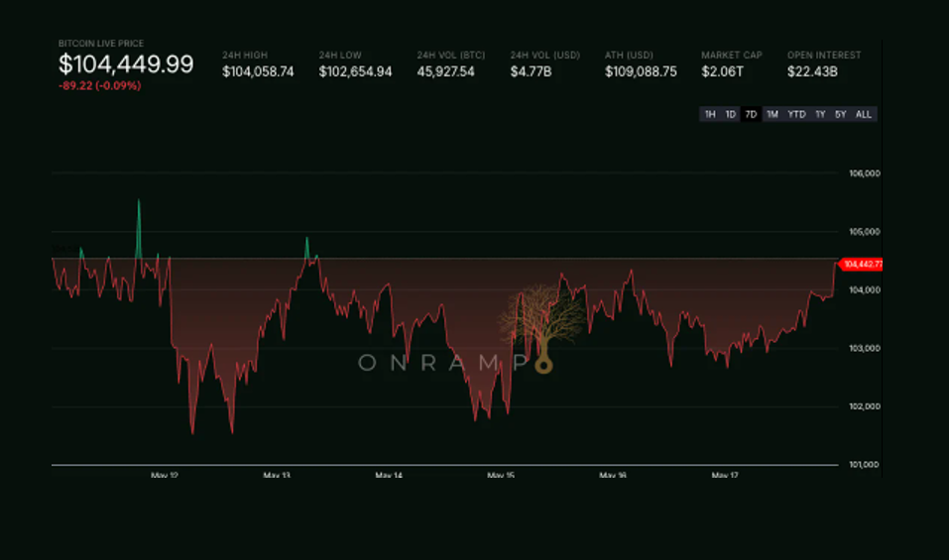The width and height of the screenshot is (949, 560).
Task: Switch chart to 1Y range
Action: pyautogui.click(x=820, y=114)
